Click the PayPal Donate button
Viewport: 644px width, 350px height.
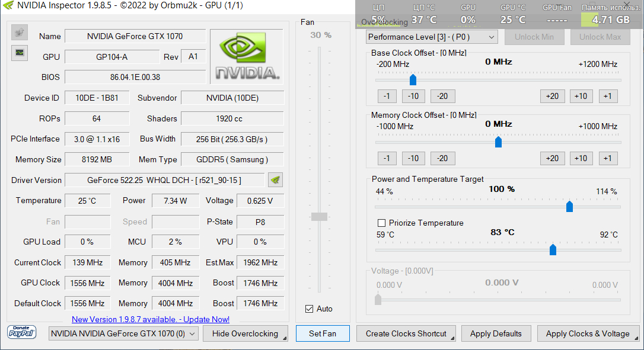[x=22, y=332]
